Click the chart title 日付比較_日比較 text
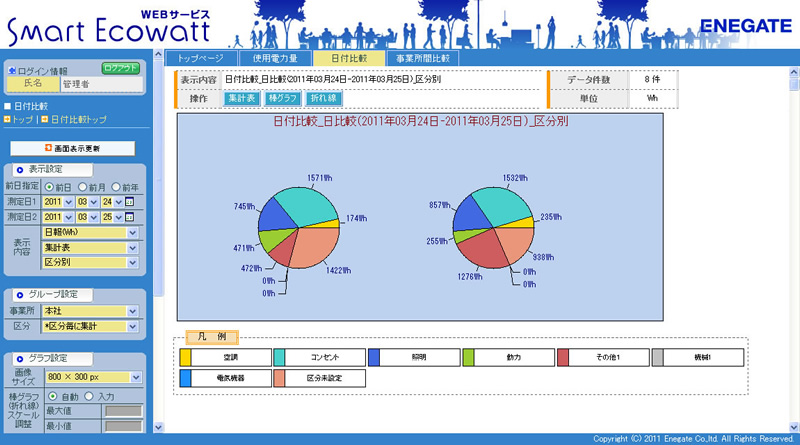The image size is (800, 445). pyautogui.click(x=421, y=121)
